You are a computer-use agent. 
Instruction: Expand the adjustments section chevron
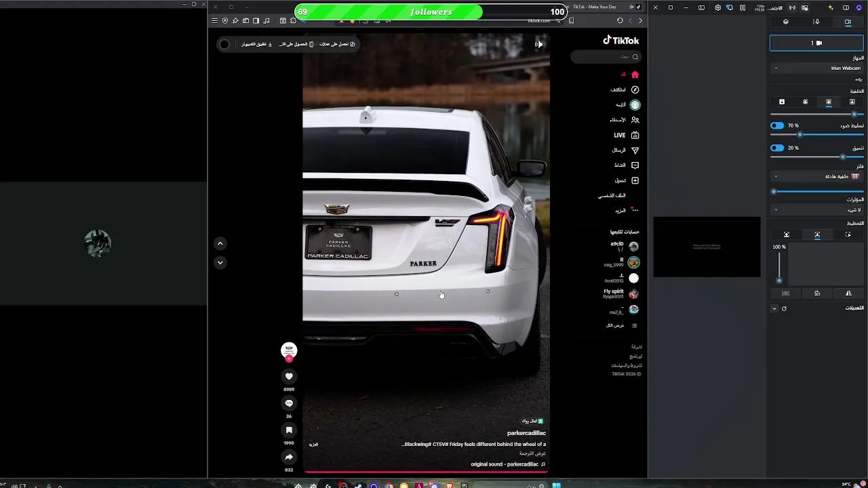774,308
